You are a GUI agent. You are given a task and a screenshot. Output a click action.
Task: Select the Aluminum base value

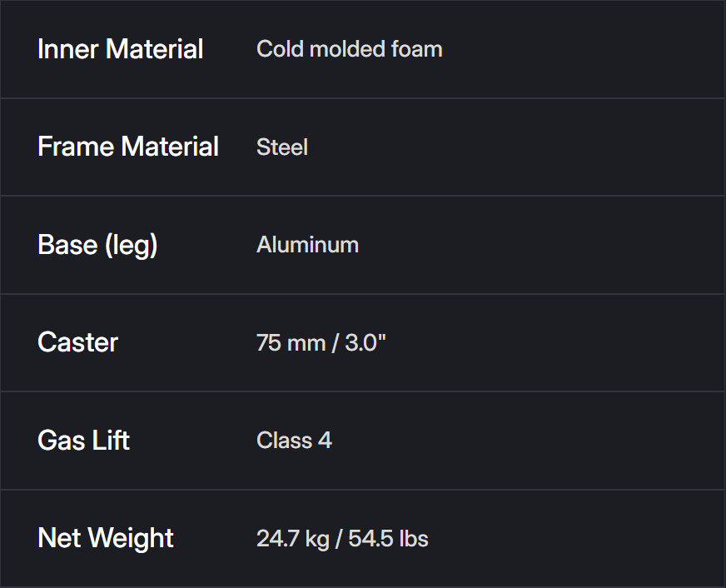(x=307, y=245)
